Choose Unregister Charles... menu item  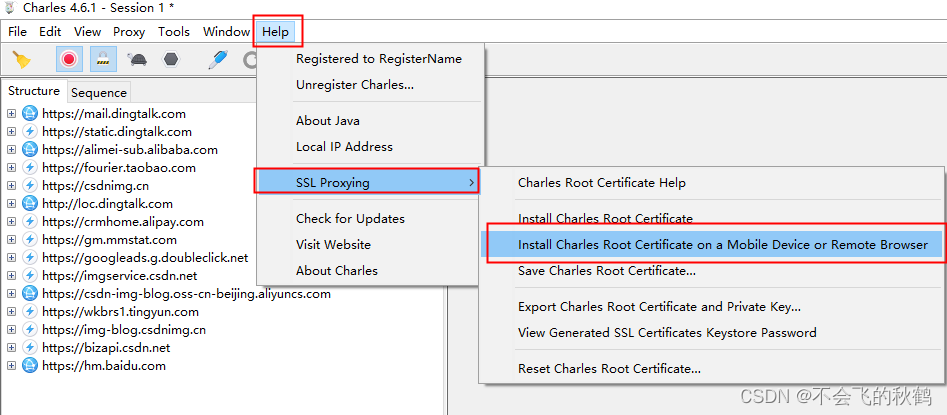(x=355, y=85)
